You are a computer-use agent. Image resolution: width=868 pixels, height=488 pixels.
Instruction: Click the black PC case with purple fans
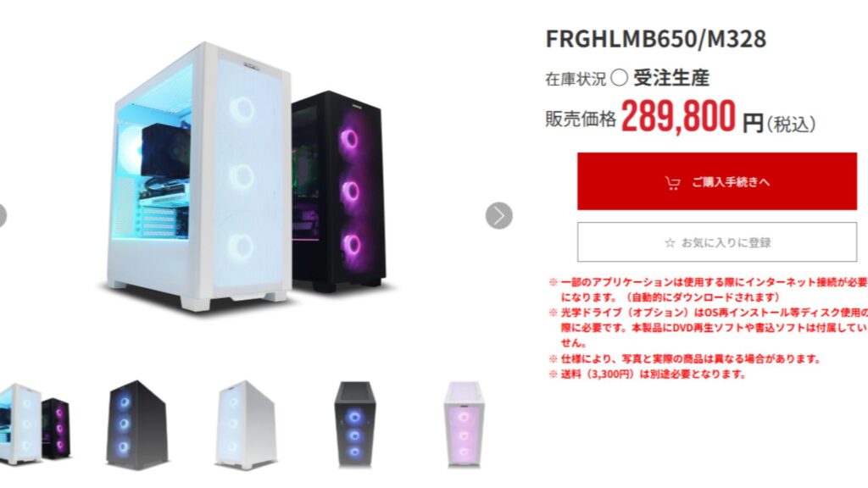point(339,191)
